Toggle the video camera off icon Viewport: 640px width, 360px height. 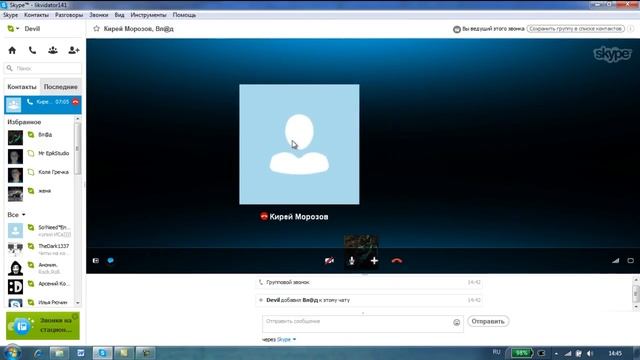pos(329,260)
